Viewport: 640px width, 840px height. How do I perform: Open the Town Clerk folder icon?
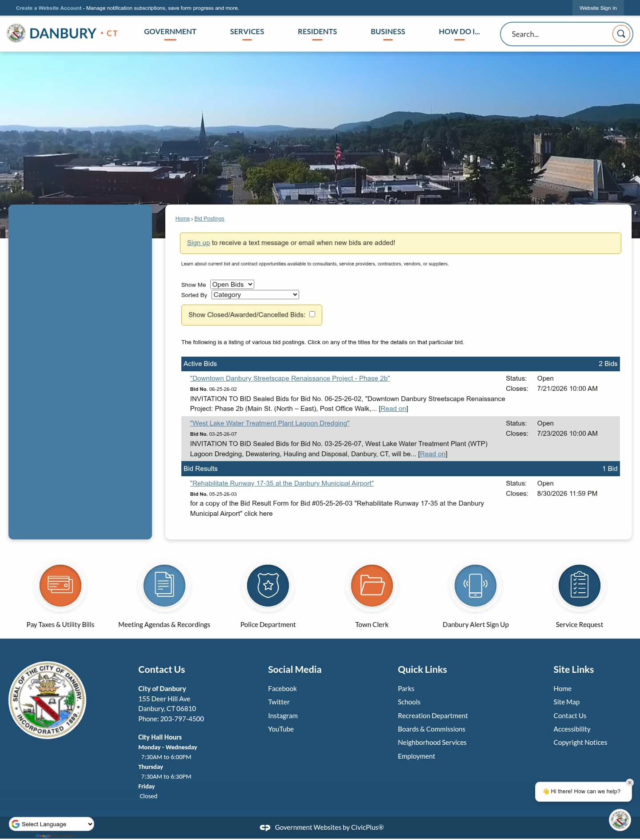372,586
